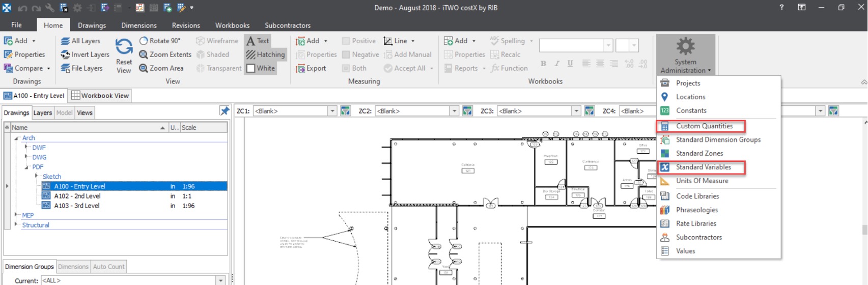Expand the MEP tree node
Screen dimensions: 868x285
16,215
